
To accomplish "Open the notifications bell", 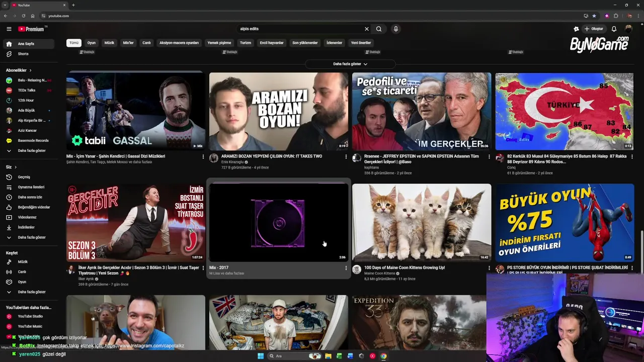I will (614, 29).
